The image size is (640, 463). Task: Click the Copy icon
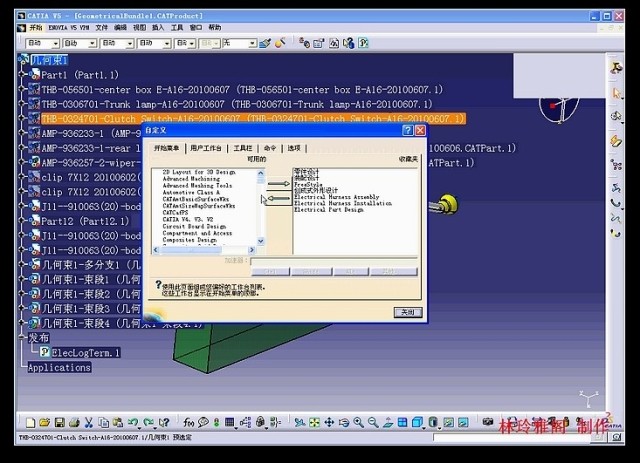(x=104, y=423)
